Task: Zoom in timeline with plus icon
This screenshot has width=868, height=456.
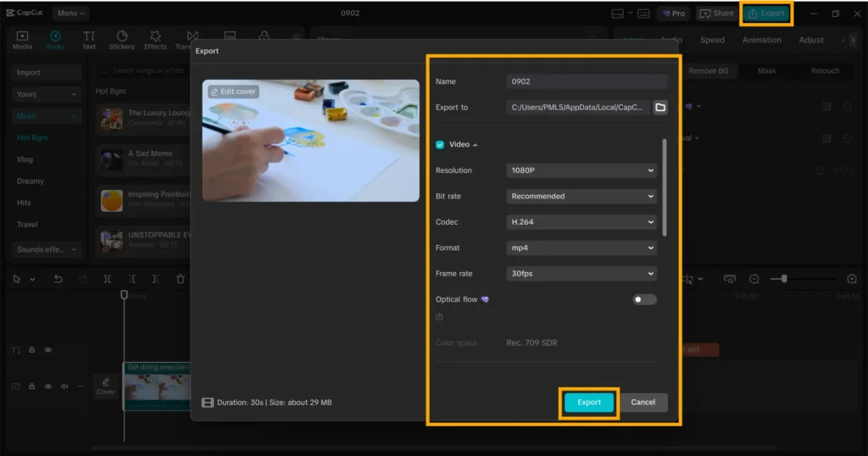Action: (852, 279)
